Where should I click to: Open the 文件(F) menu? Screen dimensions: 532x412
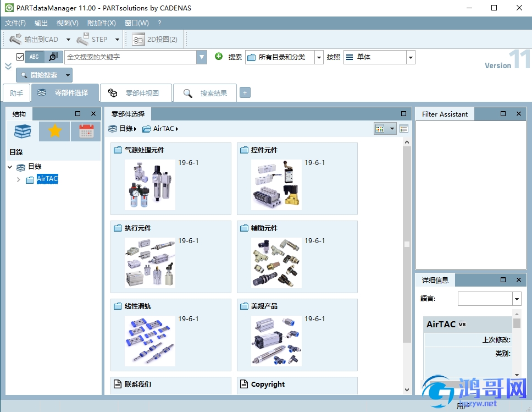coord(15,23)
